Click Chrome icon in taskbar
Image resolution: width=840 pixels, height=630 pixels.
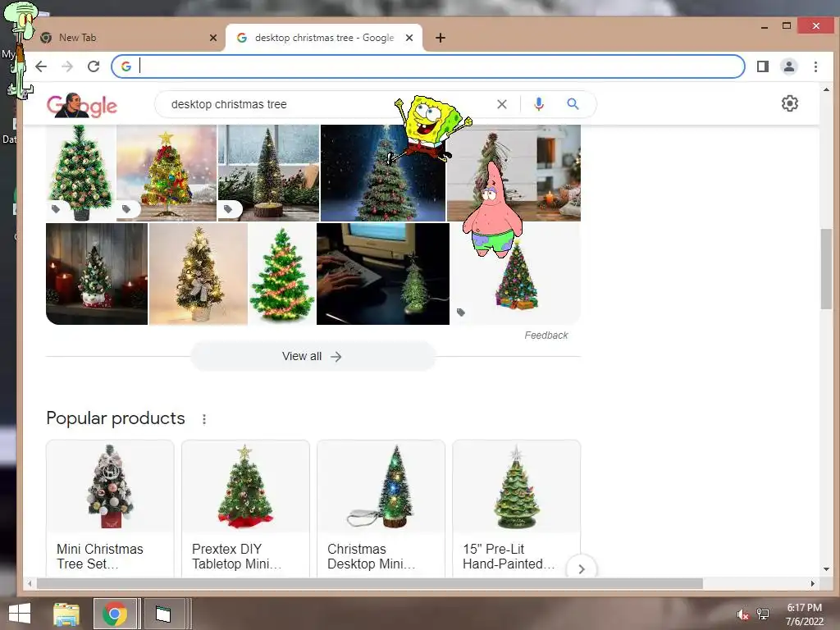pyautogui.click(x=115, y=614)
